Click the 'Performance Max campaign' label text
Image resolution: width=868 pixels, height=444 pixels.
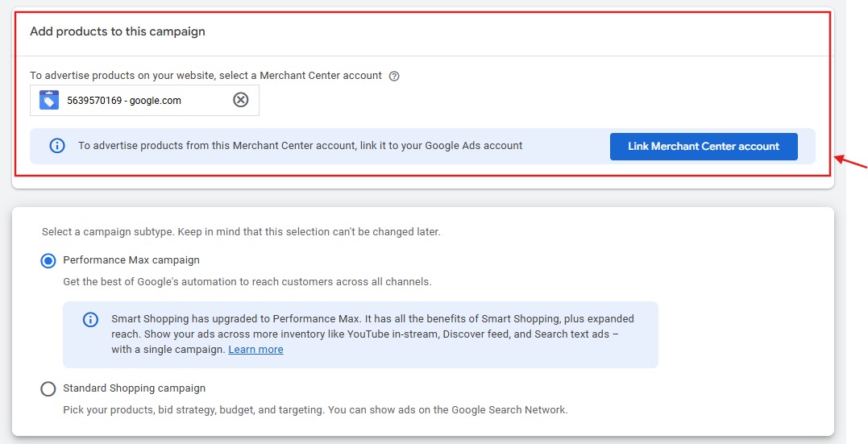[131, 260]
